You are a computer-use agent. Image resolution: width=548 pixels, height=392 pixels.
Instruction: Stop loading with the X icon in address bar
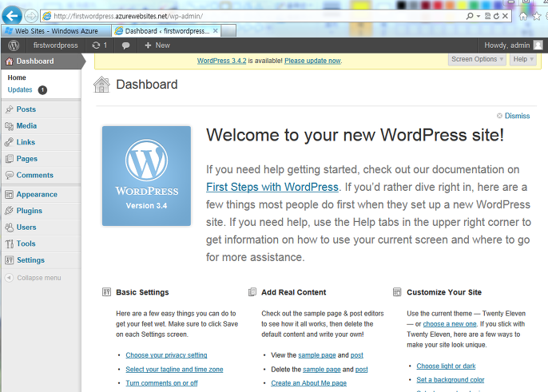point(506,16)
